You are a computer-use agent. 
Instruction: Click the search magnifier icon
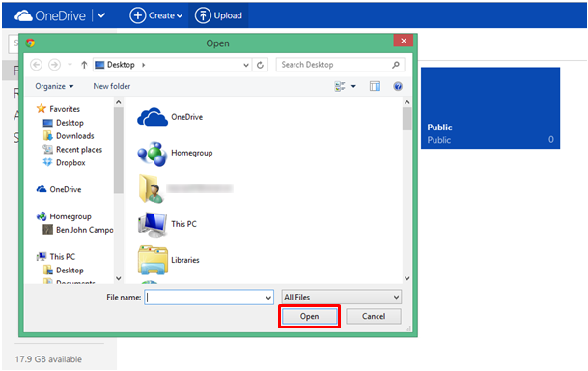[x=396, y=65]
